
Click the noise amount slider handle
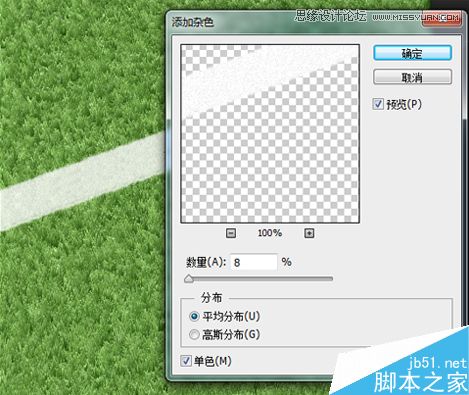[189, 279]
